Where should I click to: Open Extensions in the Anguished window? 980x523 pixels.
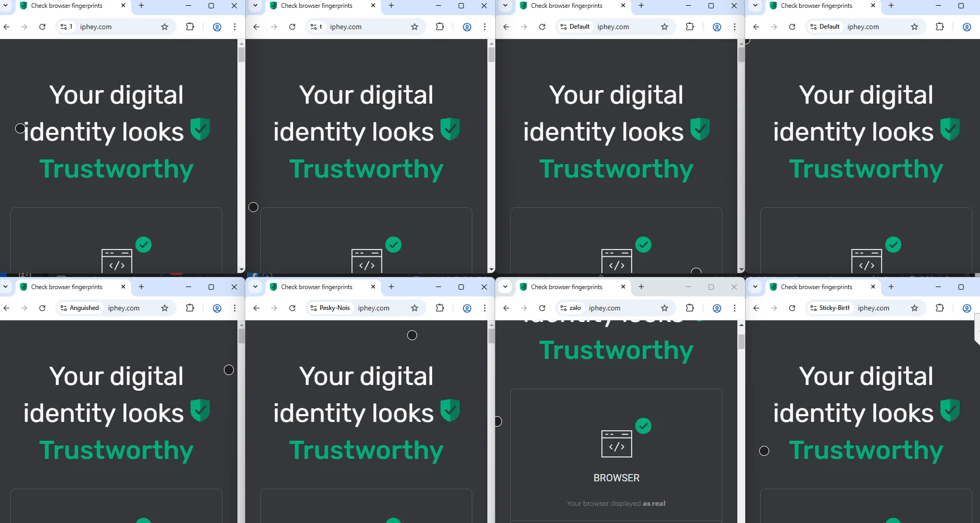tap(190, 308)
